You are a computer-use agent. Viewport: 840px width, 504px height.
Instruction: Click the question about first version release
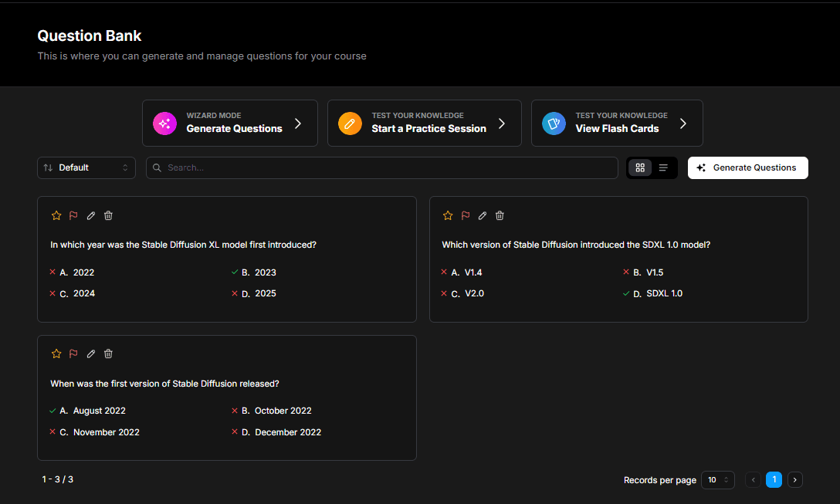point(164,384)
